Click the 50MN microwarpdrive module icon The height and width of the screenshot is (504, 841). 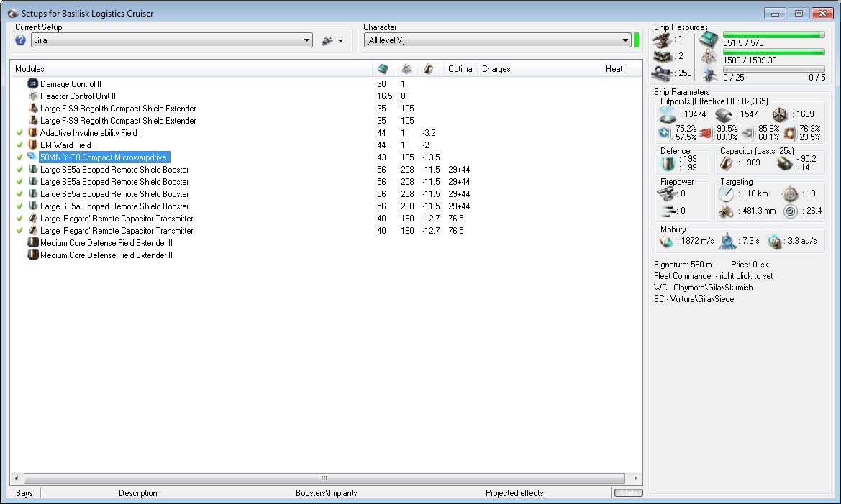[32, 157]
